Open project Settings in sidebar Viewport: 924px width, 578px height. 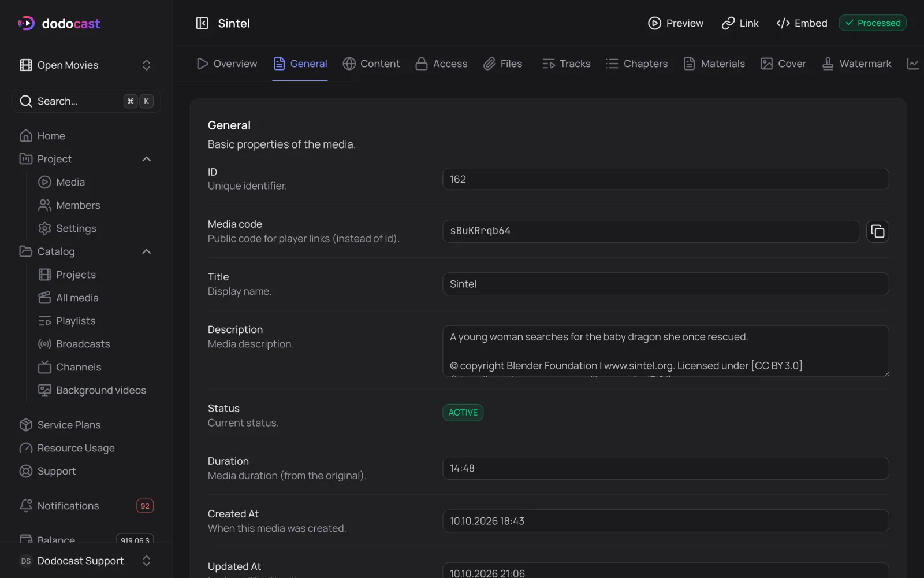[x=95, y=228]
